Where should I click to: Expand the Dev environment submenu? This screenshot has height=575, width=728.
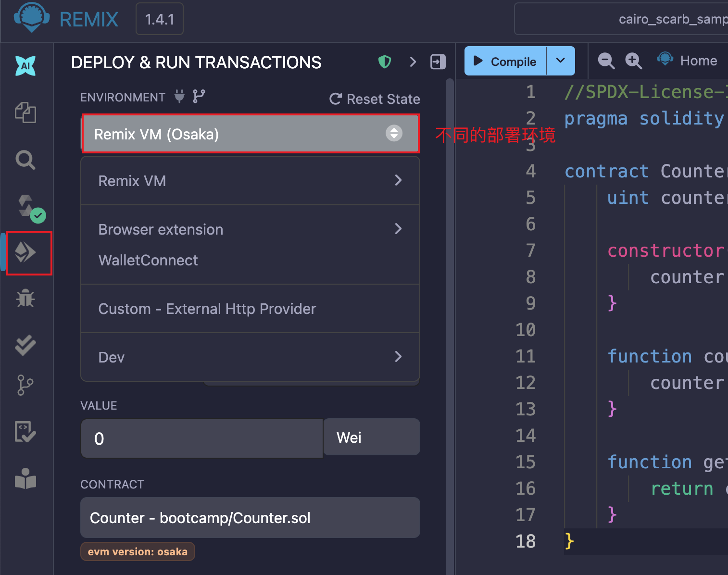click(250, 357)
